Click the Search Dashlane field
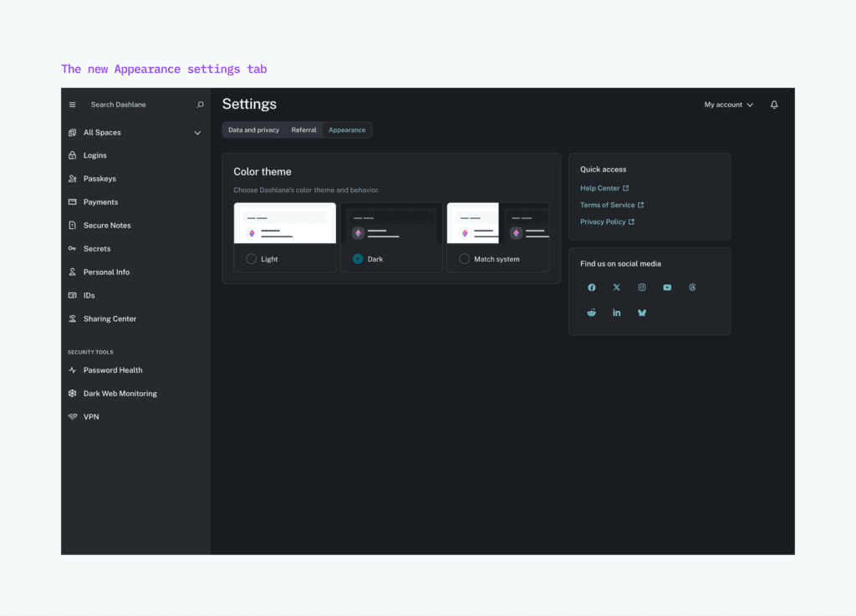Image resolution: width=856 pixels, height=616 pixels. (125, 104)
